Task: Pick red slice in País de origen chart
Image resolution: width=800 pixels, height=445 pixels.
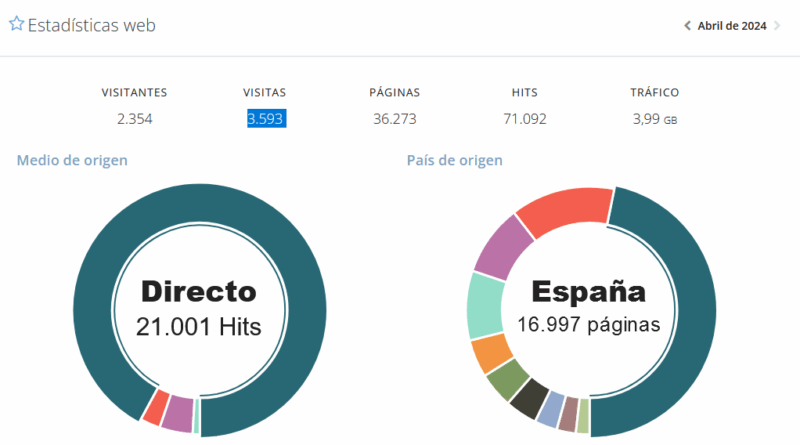Action: tap(564, 210)
